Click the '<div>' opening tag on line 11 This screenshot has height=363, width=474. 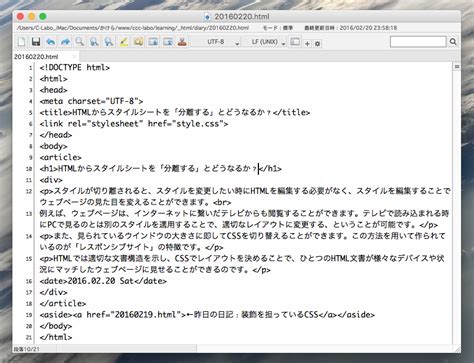pos(51,180)
